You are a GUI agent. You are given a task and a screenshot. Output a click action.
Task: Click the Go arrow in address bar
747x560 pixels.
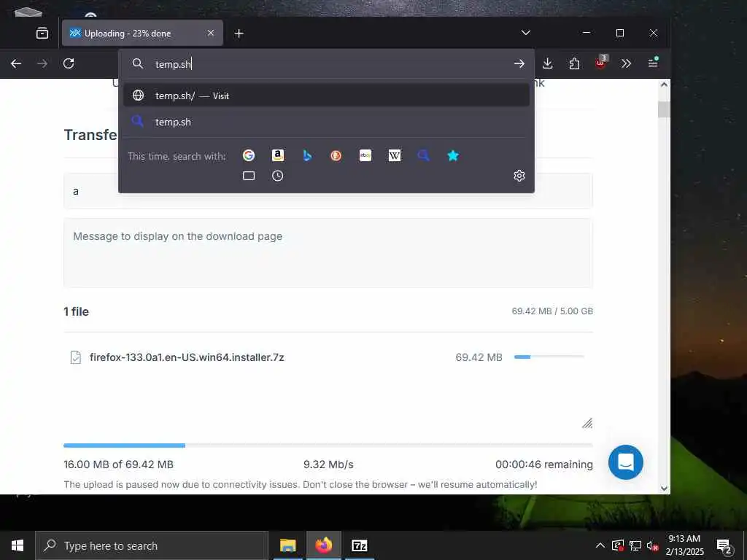click(x=519, y=64)
